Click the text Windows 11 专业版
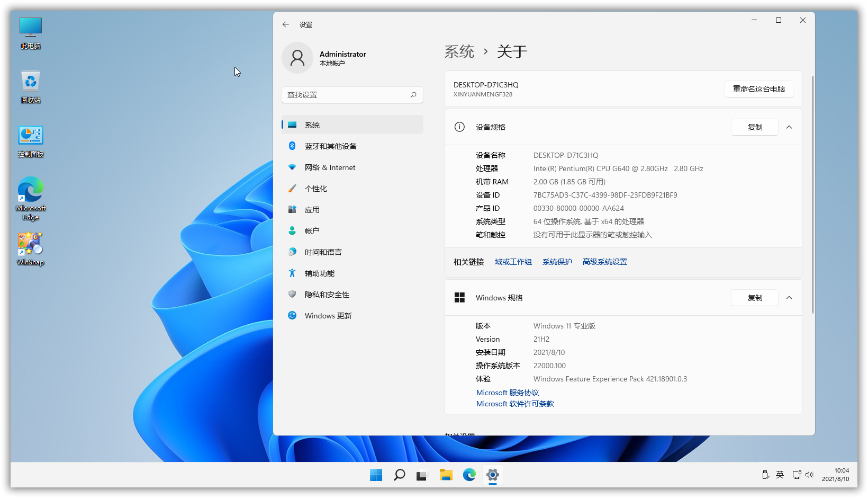The image size is (868, 498). tap(564, 326)
